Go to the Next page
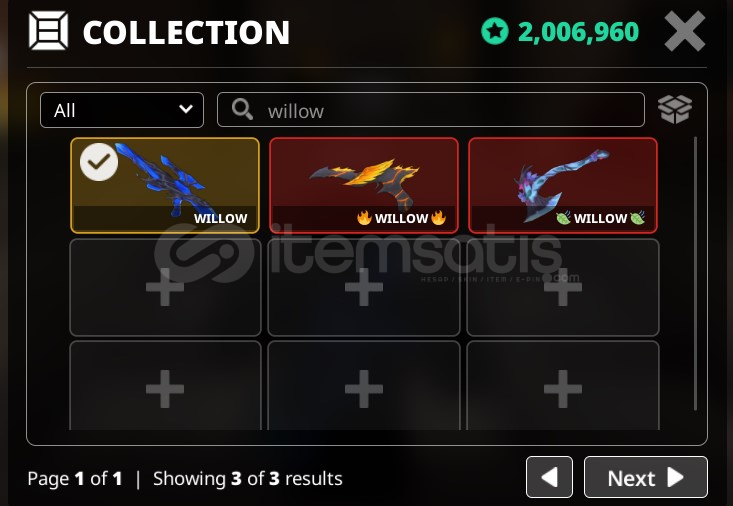 point(646,477)
